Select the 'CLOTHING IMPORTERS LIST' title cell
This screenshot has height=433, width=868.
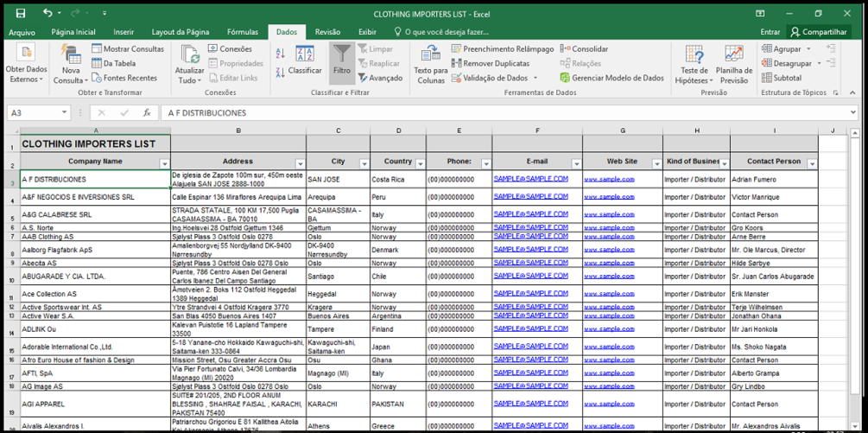[95, 144]
